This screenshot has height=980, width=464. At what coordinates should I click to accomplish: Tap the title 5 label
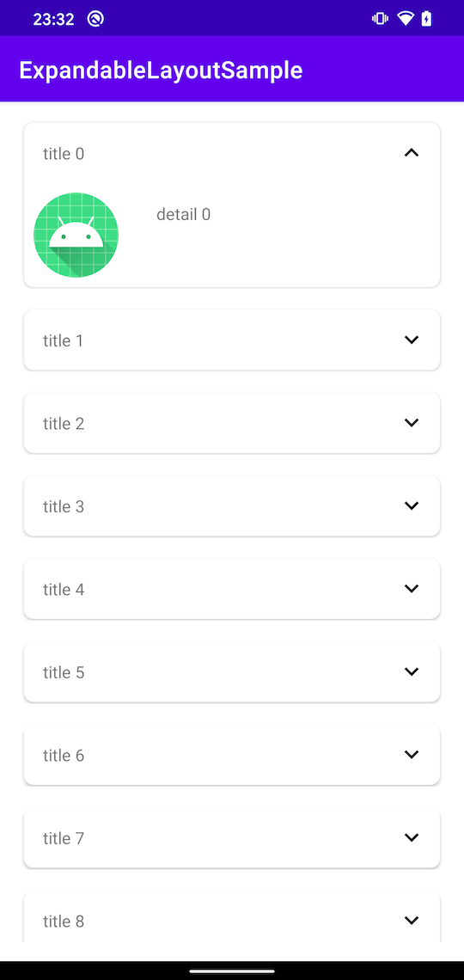[63, 672]
